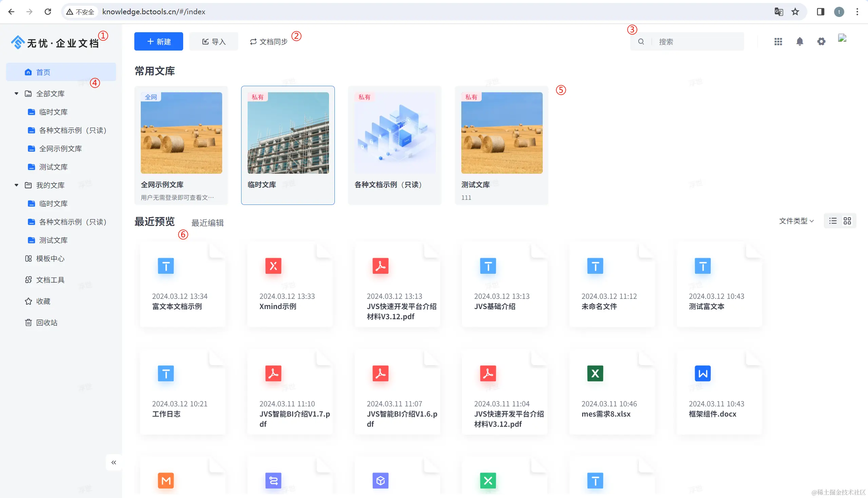The image size is (868, 498).
Task: Switch to the 最近编辑 tab
Action: (207, 223)
